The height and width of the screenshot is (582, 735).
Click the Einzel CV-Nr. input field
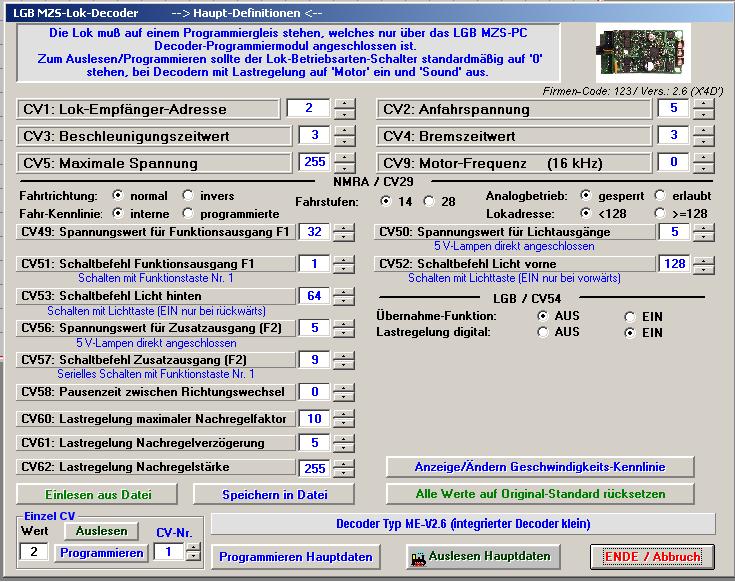(x=169, y=552)
